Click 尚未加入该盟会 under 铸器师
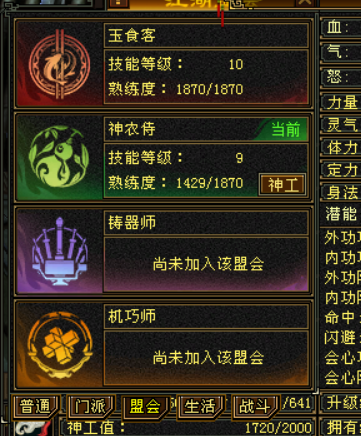Screen dimensions: 361x436 click(x=208, y=264)
